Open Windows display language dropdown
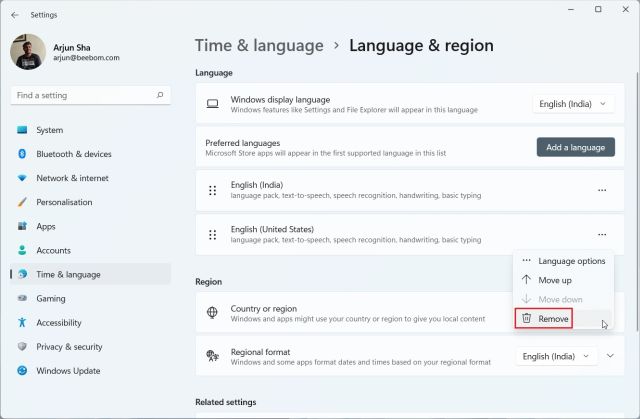The height and width of the screenshot is (419, 640). click(x=573, y=104)
